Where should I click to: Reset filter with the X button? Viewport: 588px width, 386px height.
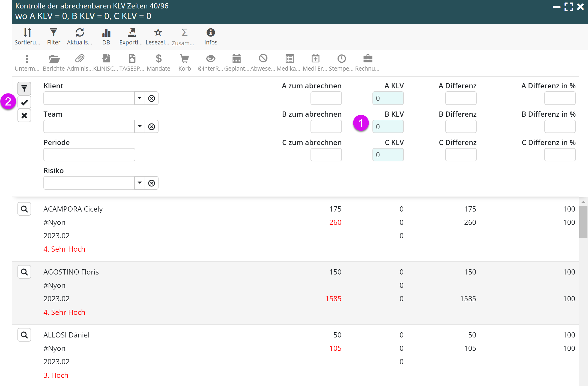tap(24, 116)
